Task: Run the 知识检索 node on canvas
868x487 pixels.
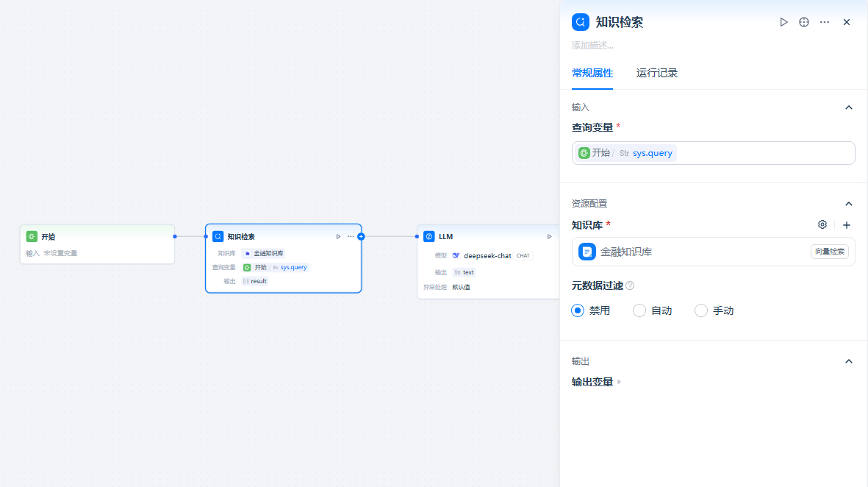Action: pos(338,236)
